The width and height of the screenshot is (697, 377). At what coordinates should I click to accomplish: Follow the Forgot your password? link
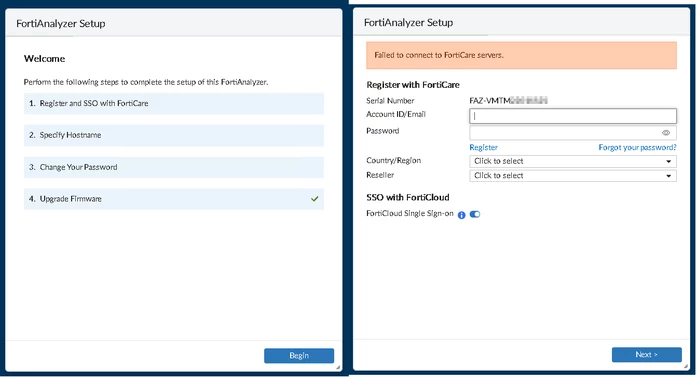click(637, 147)
